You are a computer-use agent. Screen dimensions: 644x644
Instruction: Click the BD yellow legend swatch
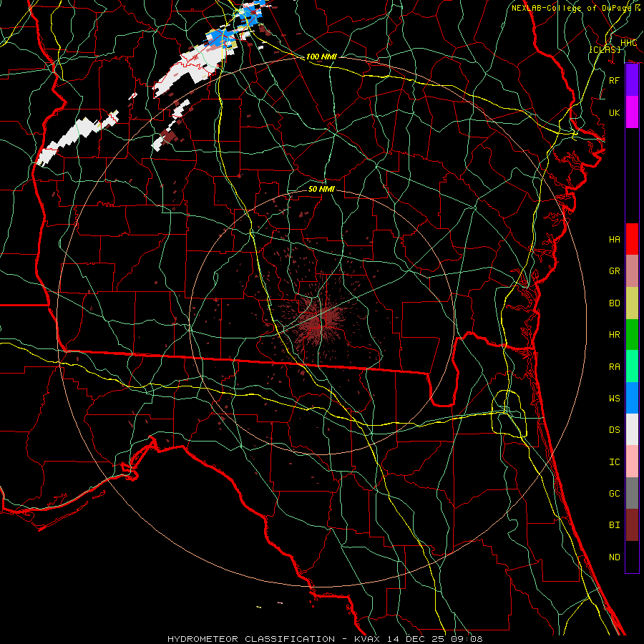click(632, 303)
